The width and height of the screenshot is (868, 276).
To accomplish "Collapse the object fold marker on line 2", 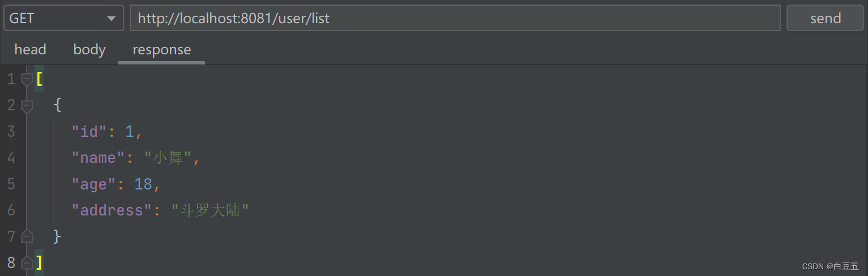I will [27, 105].
